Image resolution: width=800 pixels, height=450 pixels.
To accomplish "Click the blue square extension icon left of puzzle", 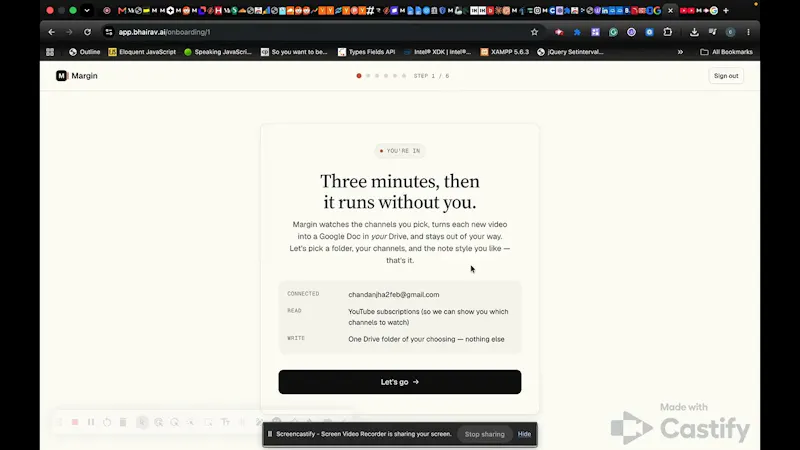I will click(649, 32).
